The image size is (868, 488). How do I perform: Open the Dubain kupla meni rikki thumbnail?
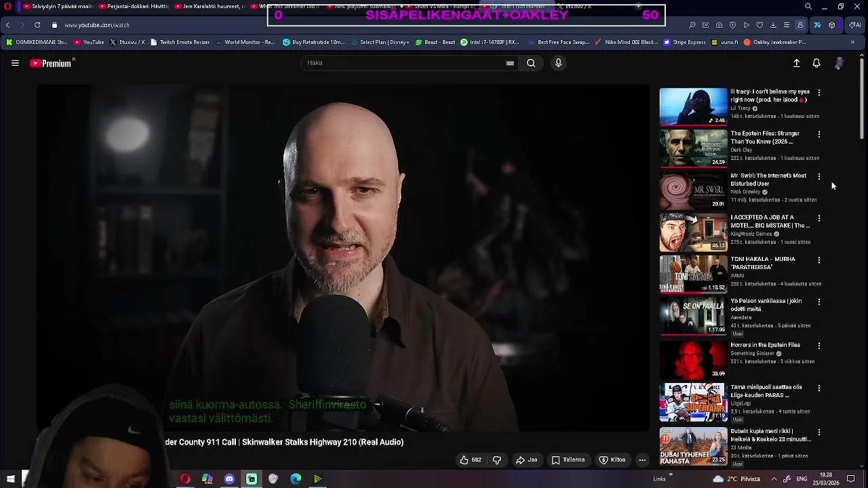[693, 445]
